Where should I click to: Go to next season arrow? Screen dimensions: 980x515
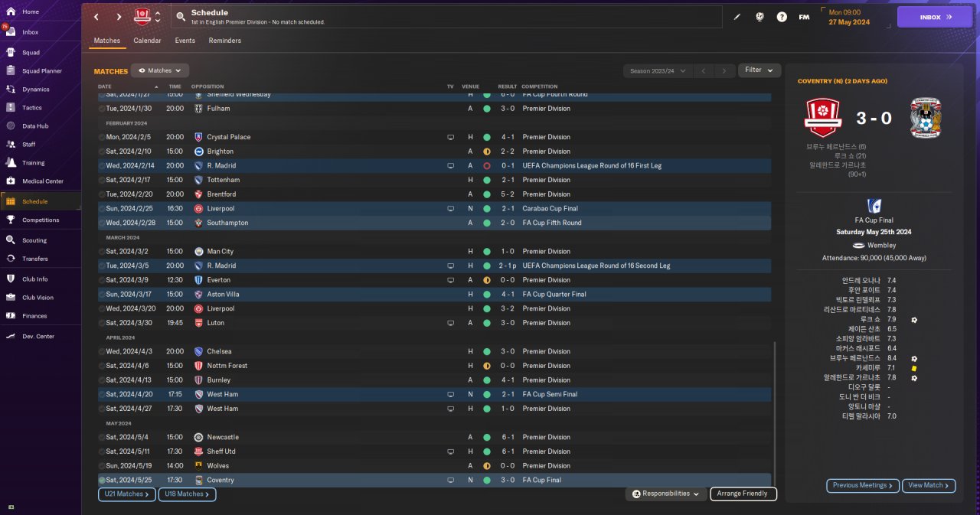pyautogui.click(x=724, y=70)
